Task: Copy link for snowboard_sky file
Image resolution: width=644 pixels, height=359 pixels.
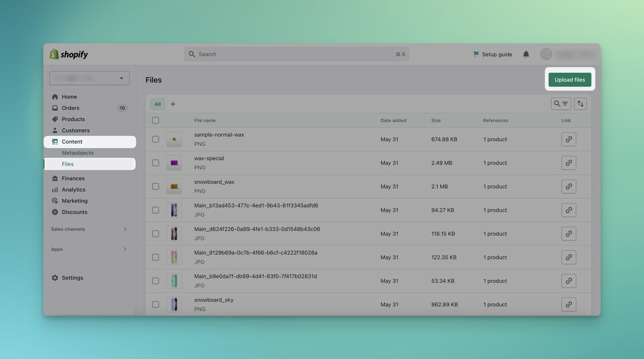Action: (x=569, y=305)
